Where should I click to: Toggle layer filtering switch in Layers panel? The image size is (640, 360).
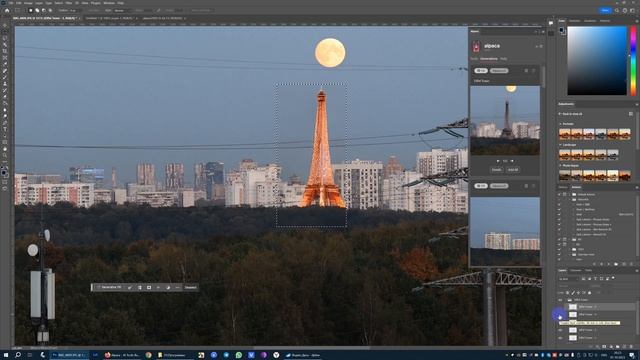point(613,278)
